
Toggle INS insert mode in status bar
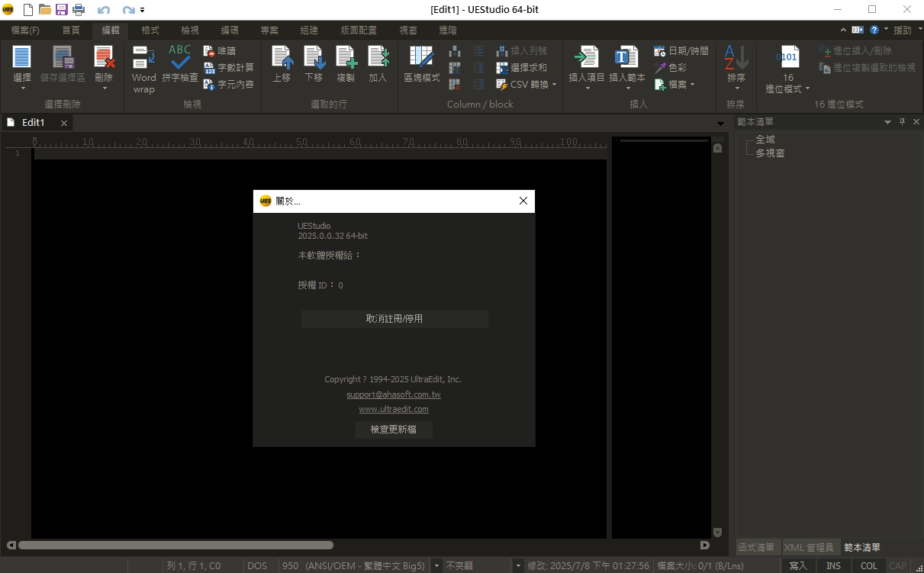pyautogui.click(x=834, y=566)
